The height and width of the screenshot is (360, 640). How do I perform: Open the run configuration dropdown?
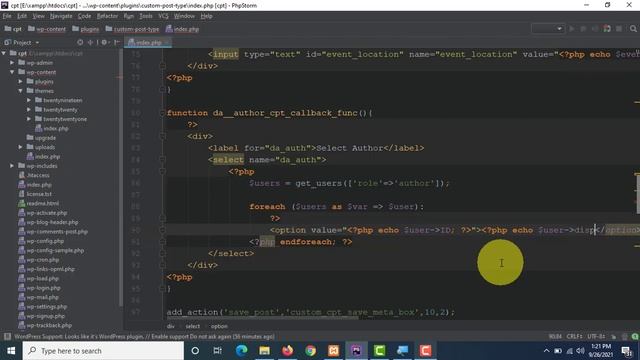548,29
